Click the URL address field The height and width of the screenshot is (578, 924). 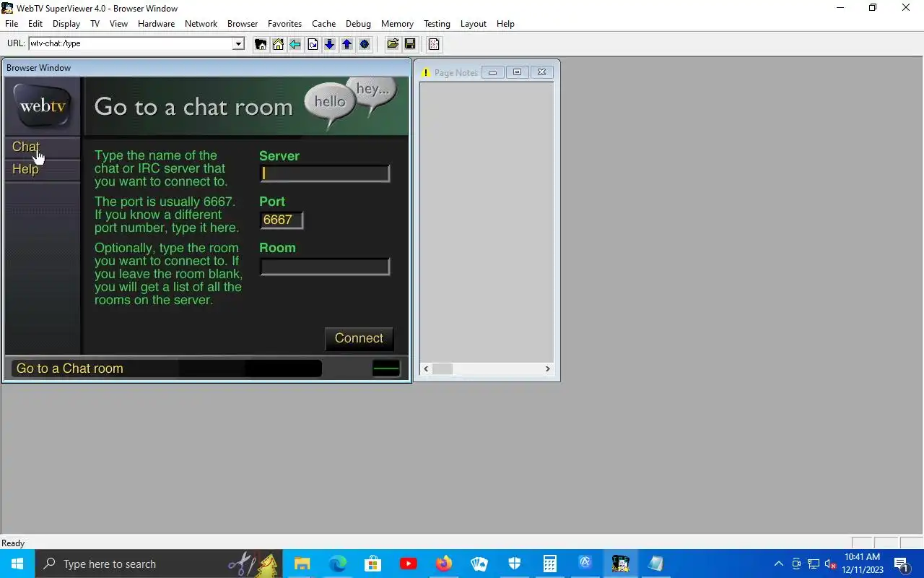click(x=131, y=44)
